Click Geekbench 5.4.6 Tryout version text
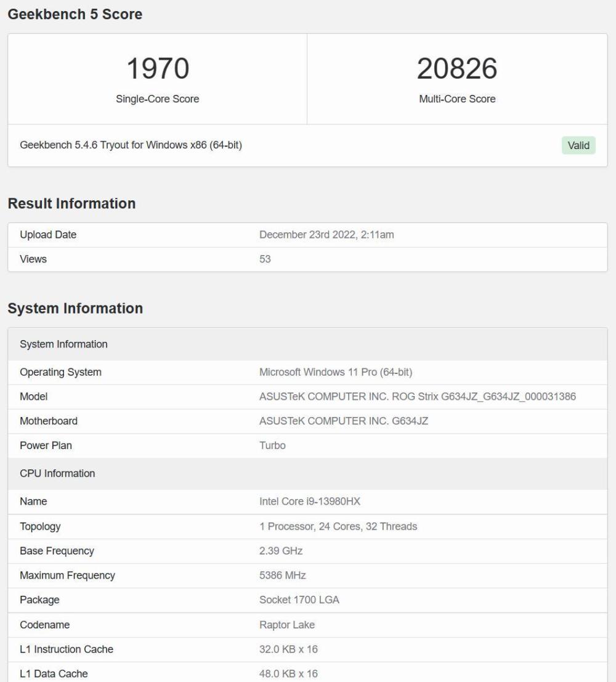This screenshot has width=616, height=682. tap(131, 145)
